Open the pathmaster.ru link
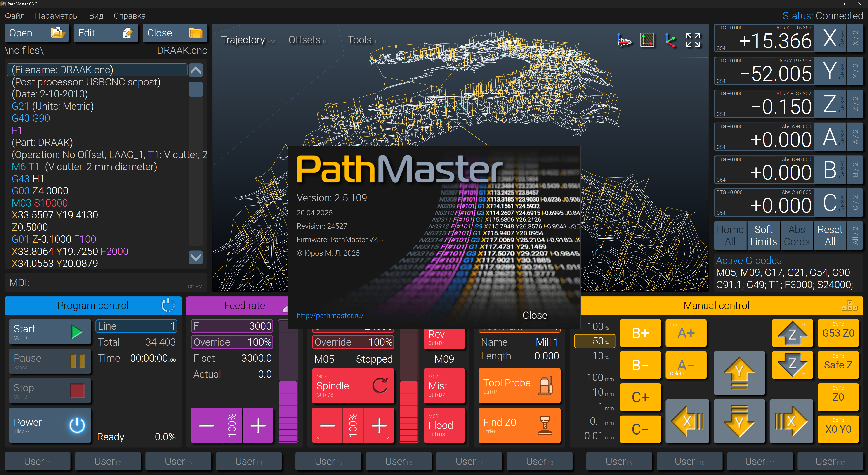 (330, 316)
